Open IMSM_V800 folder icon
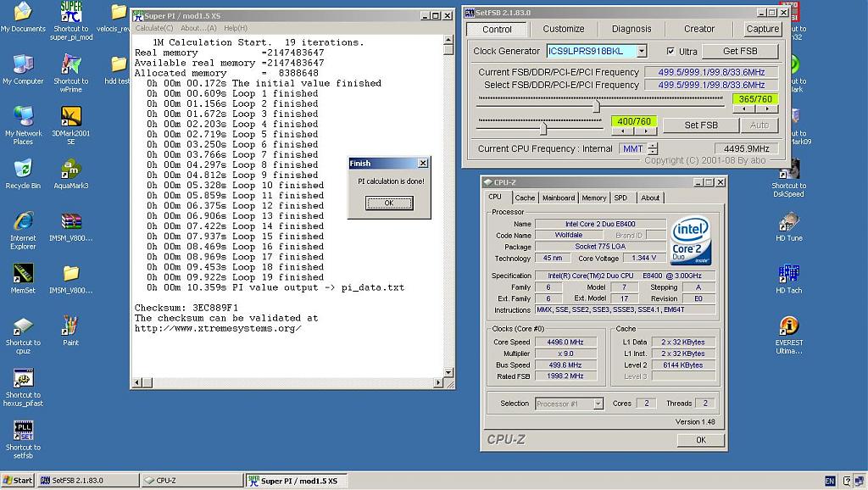The image size is (868, 490). coord(71,279)
